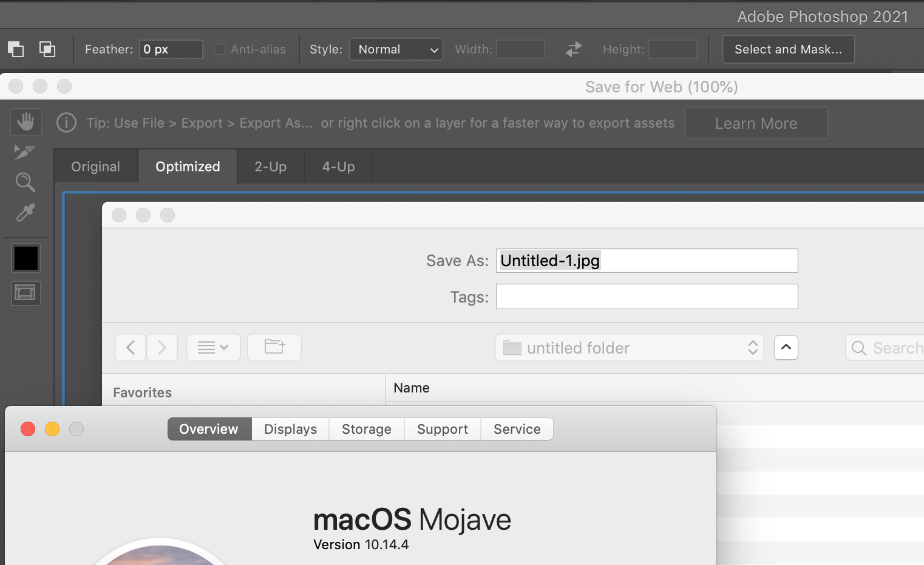
Task: Open the list view options dropdown
Action: click(213, 347)
